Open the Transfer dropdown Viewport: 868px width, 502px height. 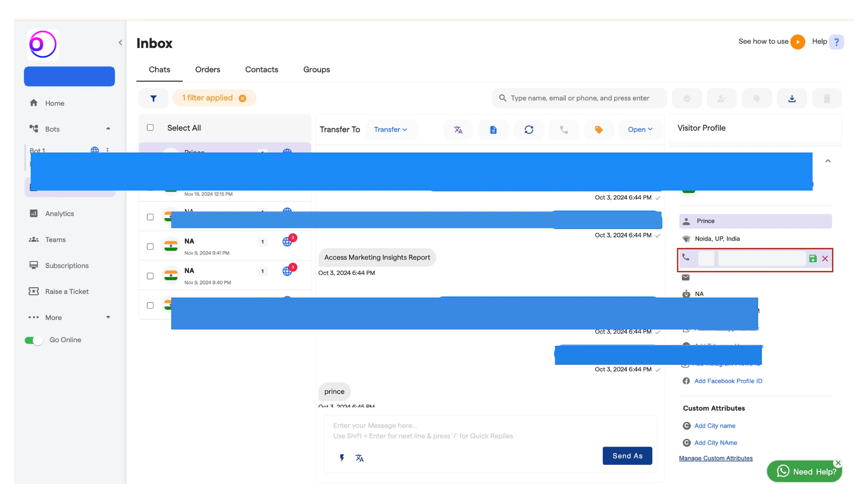[391, 130]
